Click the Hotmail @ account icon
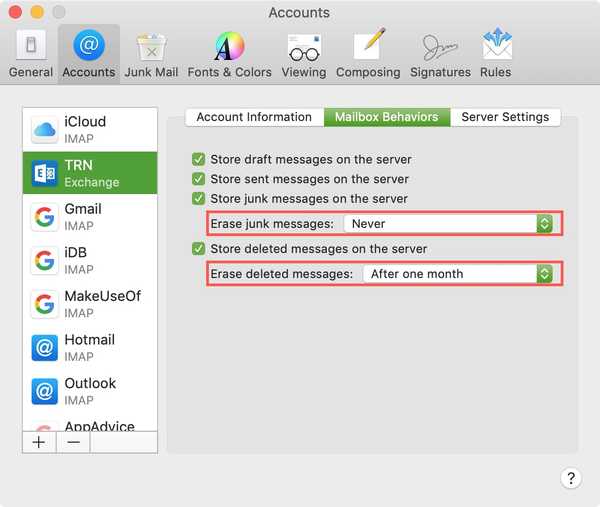The height and width of the screenshot is (507, 600). click(x=45, y=348)
